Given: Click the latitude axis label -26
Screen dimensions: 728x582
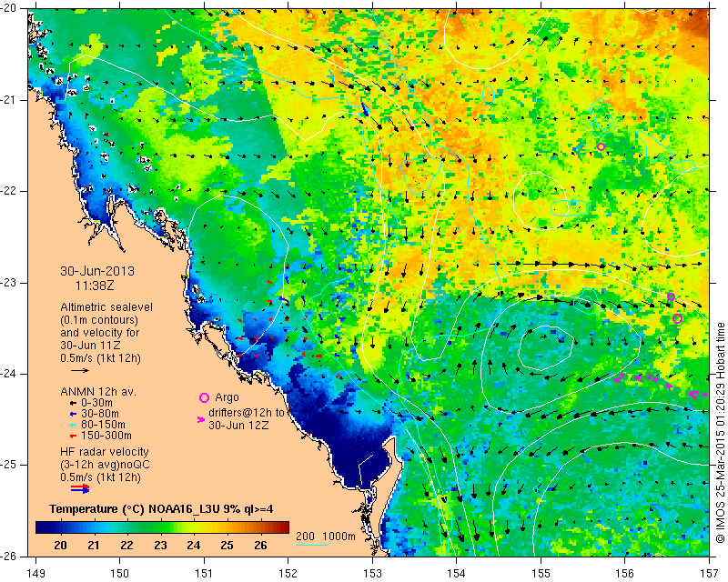Looking at the screenshot, I should pyautogui.click(x=8, y=556).
